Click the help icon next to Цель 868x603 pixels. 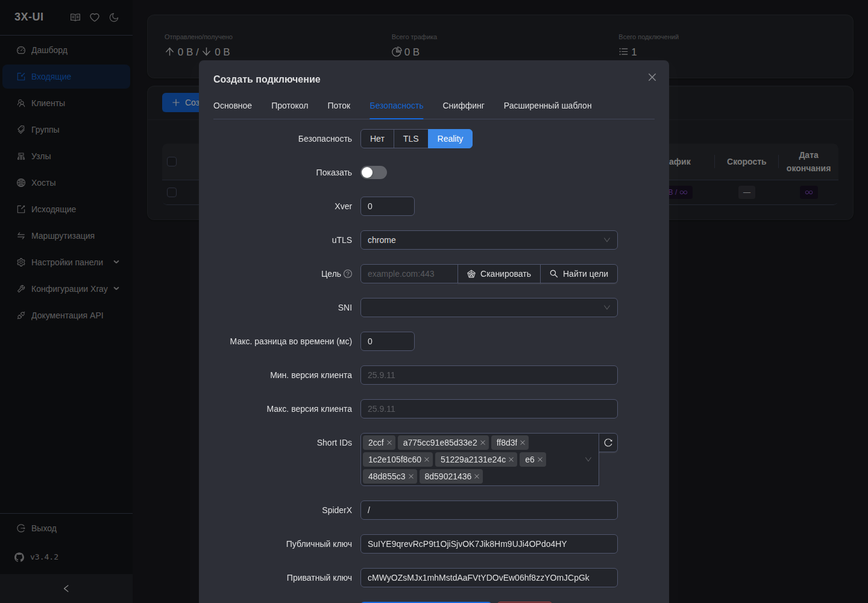348,274
